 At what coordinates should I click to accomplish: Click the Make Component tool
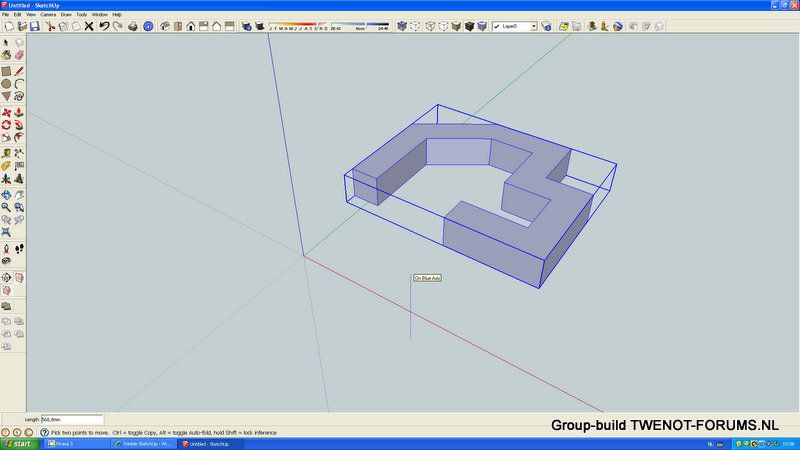pyautogui.click(x=19, y=43)
